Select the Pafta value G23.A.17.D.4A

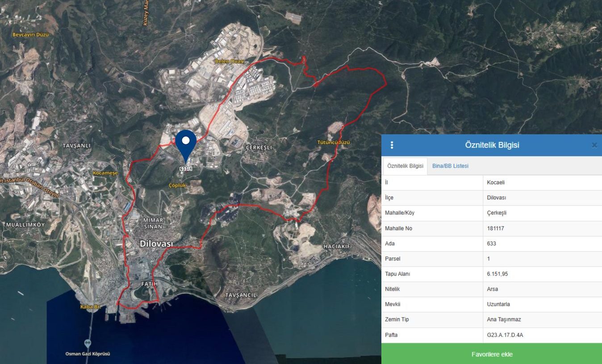coord(505,335)
